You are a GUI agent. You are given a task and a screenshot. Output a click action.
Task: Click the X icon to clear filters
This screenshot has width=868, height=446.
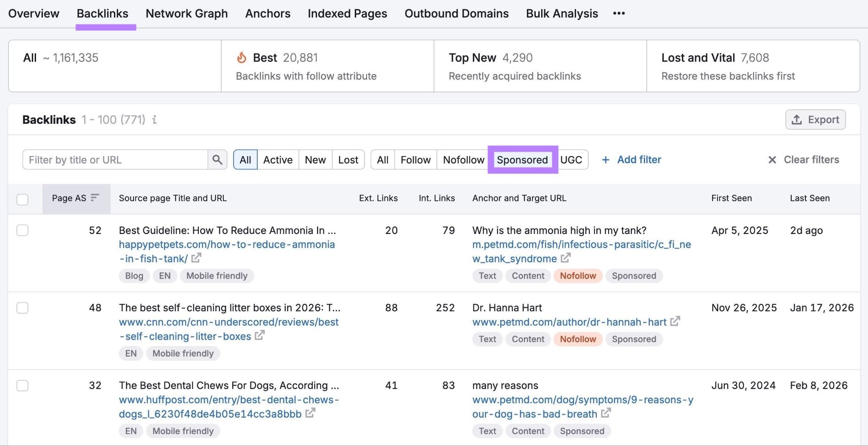coord(772,160)
